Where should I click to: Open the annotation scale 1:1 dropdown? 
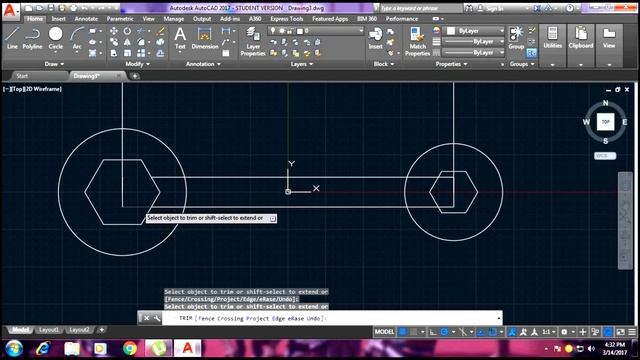click(x=548, y=332)
